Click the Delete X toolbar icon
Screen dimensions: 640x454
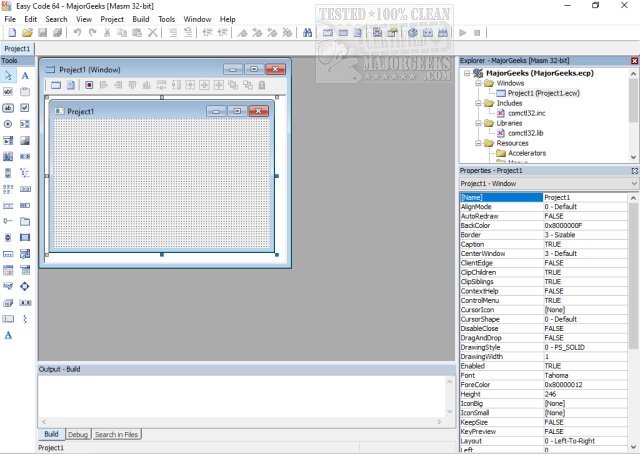coord(152,33)
